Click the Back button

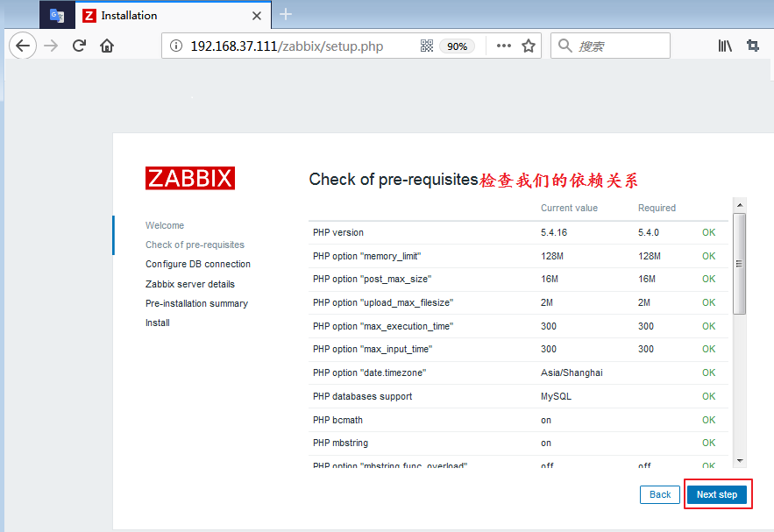tap(660, 494)
